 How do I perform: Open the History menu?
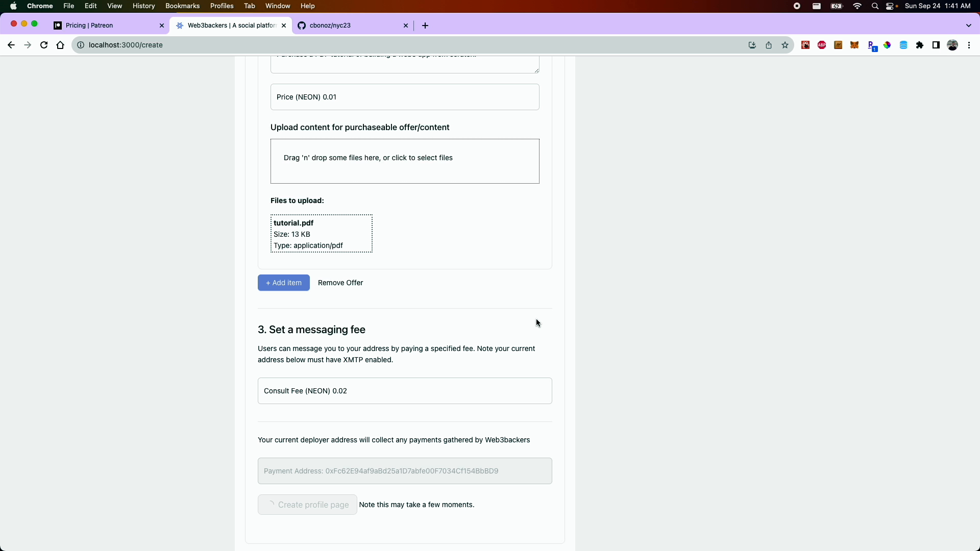(143, 6)
